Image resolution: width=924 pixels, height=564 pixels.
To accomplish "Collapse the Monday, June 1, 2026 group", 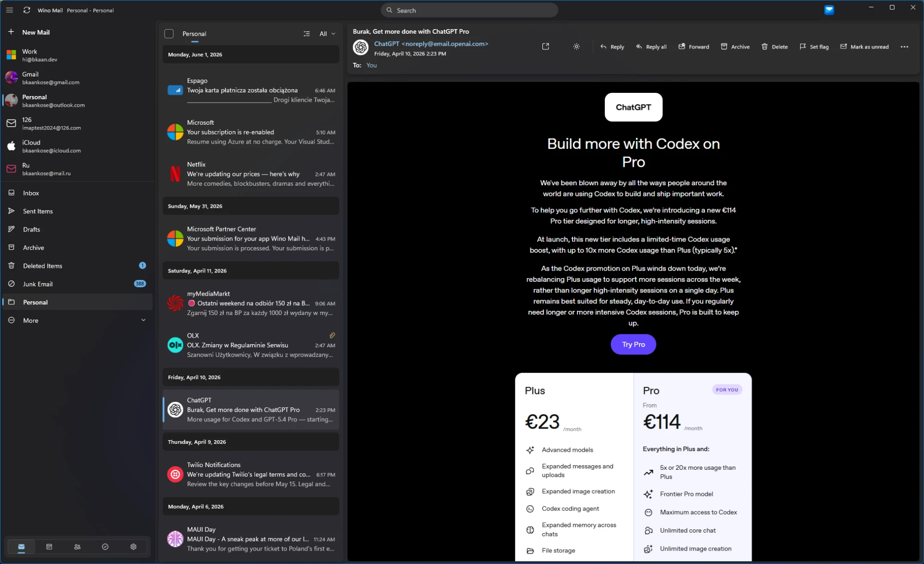I will [250, 55].
